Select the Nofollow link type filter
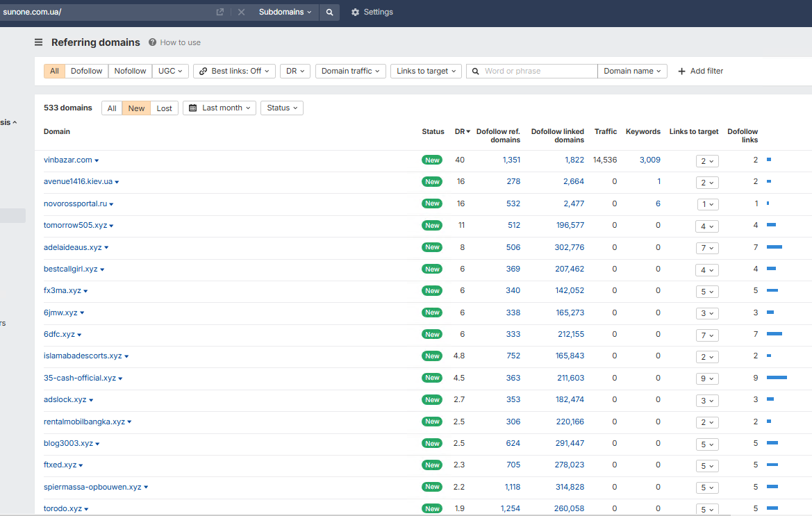The image size is (812, 516). (x=130, y=71)
